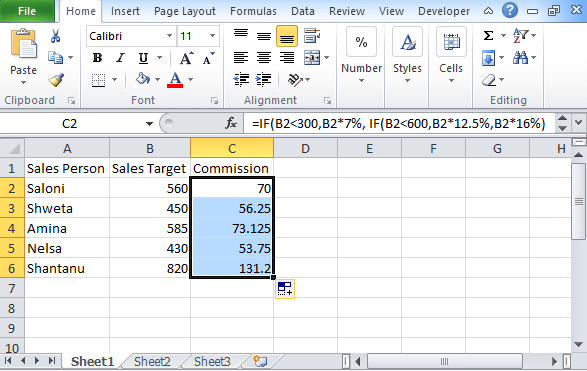Click the Wrap Text icon
The width and height of the screenshot is (587, 371).
tap(311, 36)
